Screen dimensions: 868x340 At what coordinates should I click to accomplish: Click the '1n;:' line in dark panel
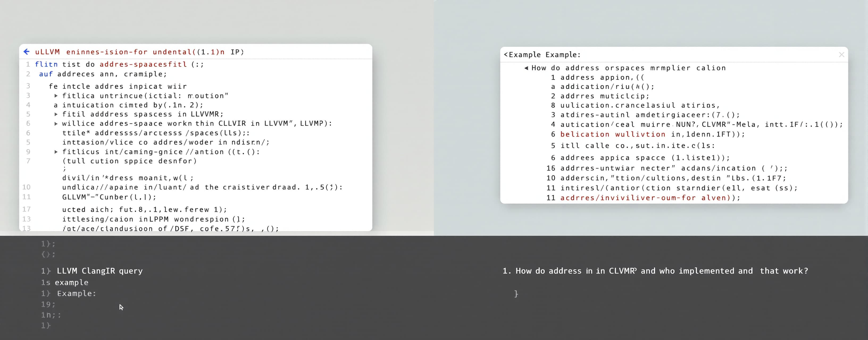pyautogui.click(x=51, y=315)
